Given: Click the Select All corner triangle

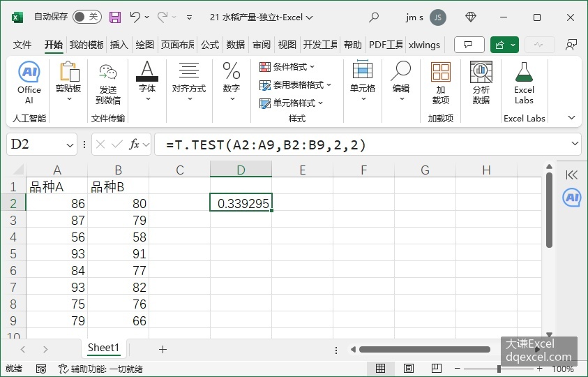Looking at the screenshot, I should [18, 170].
